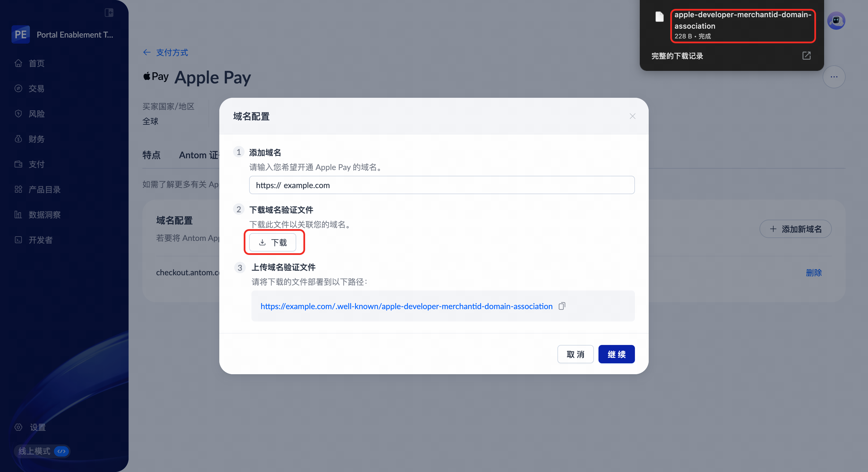This screenshot has width=868, height=472.
Task: Click the Apple Pay logo
Action: [156, 77]
